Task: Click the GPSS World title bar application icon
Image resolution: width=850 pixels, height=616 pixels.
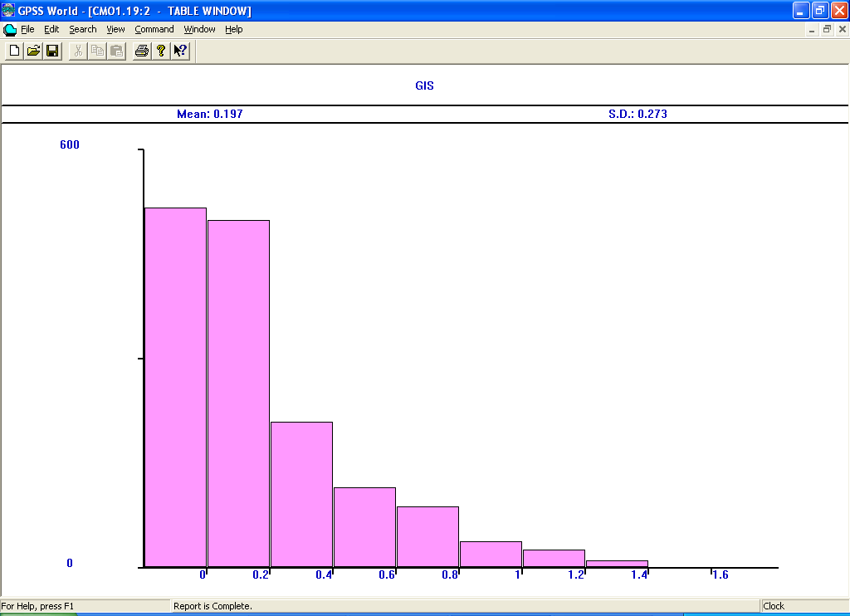Action: pos(8,10)
